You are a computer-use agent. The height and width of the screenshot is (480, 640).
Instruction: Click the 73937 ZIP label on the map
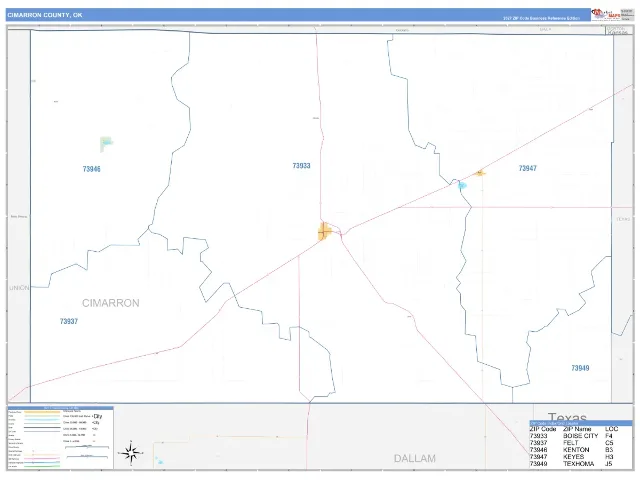click(x=69, y=321)
